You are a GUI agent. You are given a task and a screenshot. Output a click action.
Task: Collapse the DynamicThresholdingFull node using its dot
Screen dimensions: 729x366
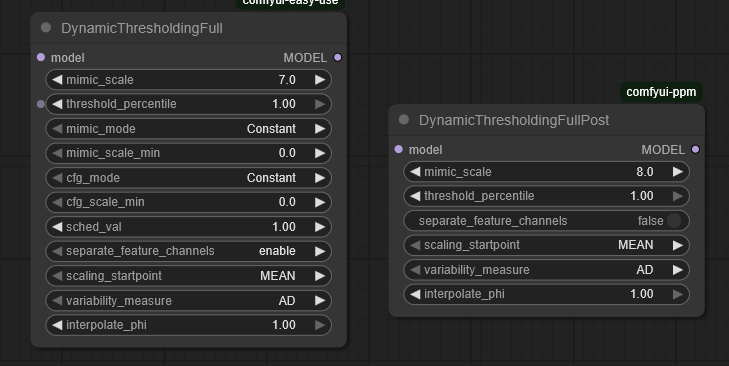(46, 27)
